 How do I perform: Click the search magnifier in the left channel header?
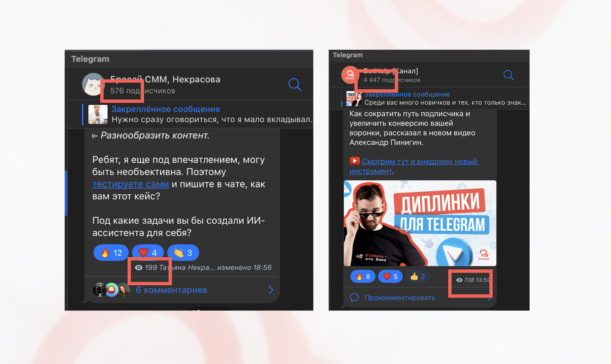click(x=294, y=84)
